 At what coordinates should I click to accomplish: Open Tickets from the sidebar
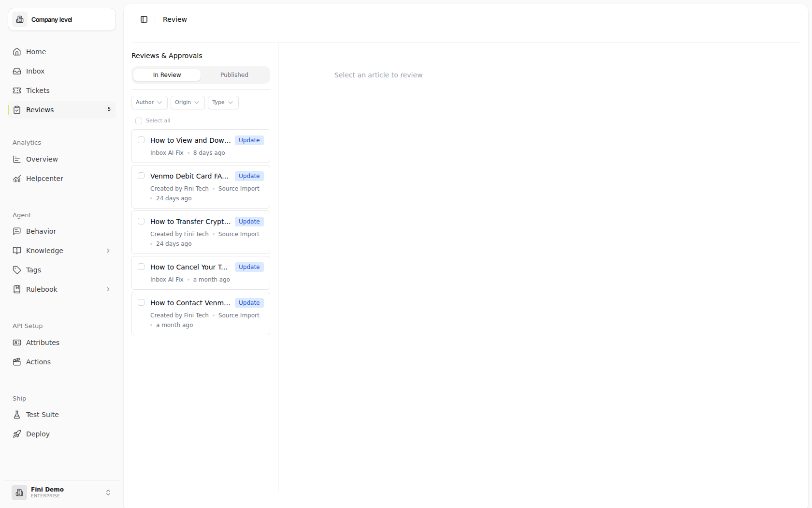pyautogui.click(x=62, y=90)
